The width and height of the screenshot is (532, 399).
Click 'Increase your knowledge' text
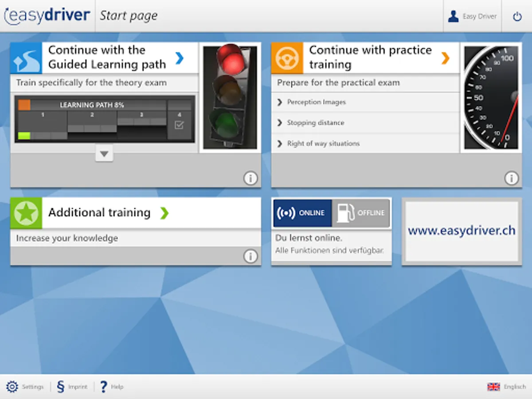pos(67,238)
